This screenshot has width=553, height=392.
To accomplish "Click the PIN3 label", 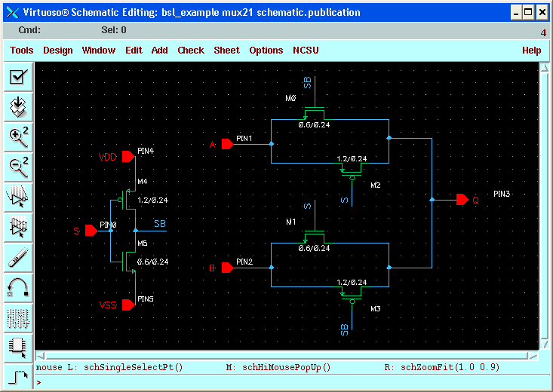I will [x=502, y=194].
